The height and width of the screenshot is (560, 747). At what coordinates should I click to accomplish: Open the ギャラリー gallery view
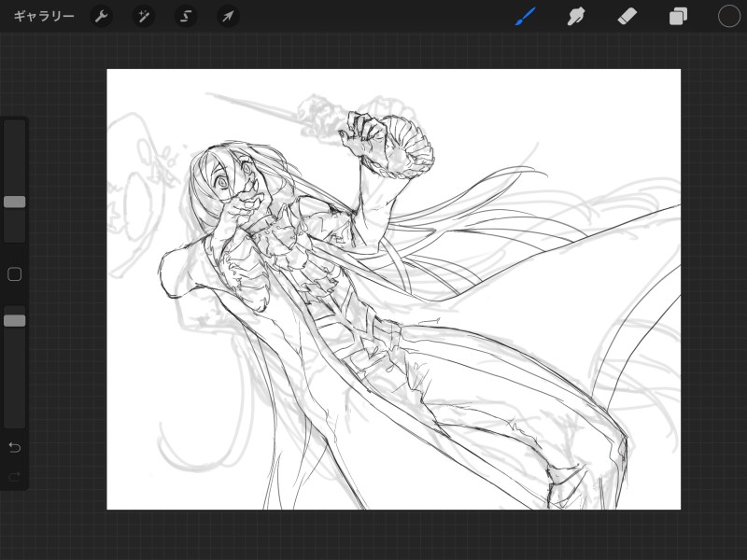[x=44, y=16]
